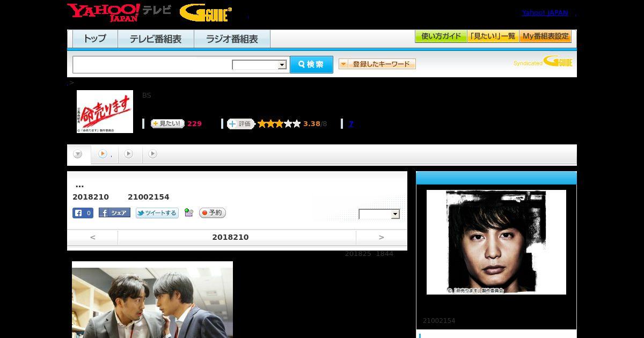The height and width of the screenshot is (338, 644).
Task: Open the 命売ります program logo thumbnail
Action: pos(105,112)
